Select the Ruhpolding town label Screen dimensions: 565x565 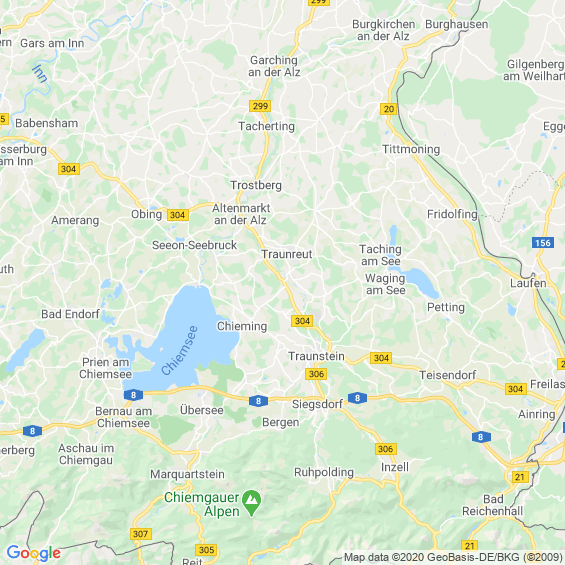[x=324, y=472]
